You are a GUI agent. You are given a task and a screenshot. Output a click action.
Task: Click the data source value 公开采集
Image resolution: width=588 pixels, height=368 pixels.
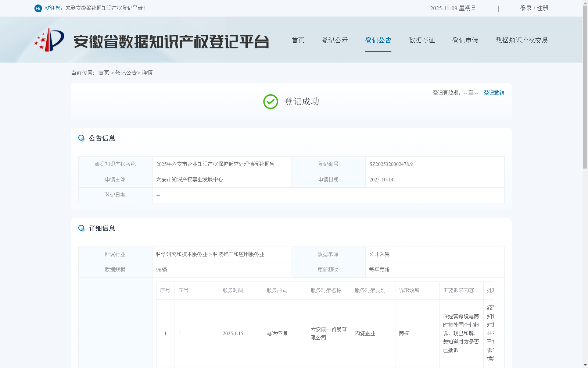[379, 254]
